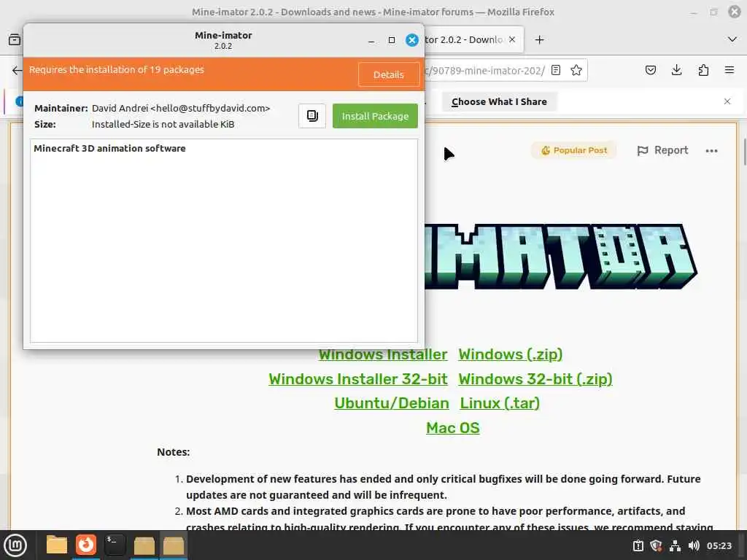Close the Mine-imator installer window
This screenshot has height=560, width=747.
(412, 41)
